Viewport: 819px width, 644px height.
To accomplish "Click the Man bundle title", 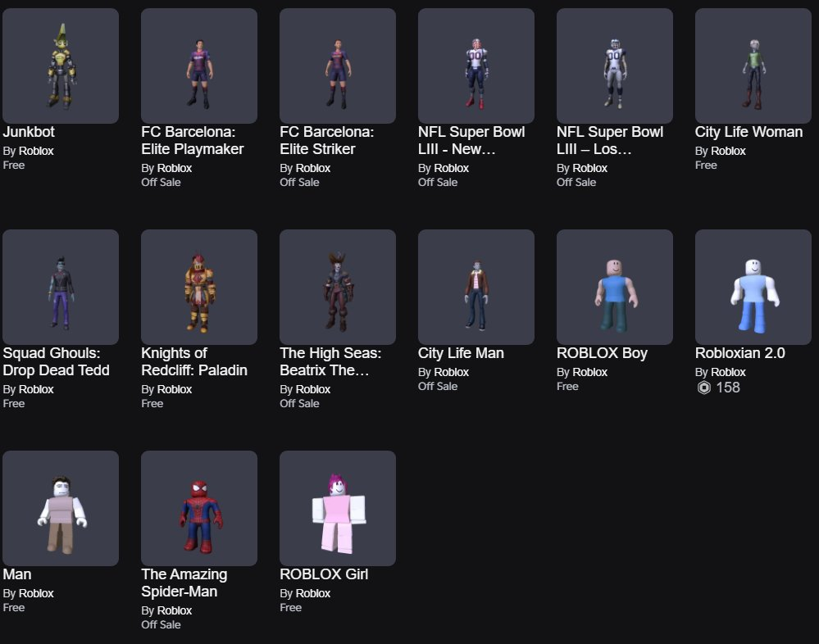I will (x=17, y=574).
